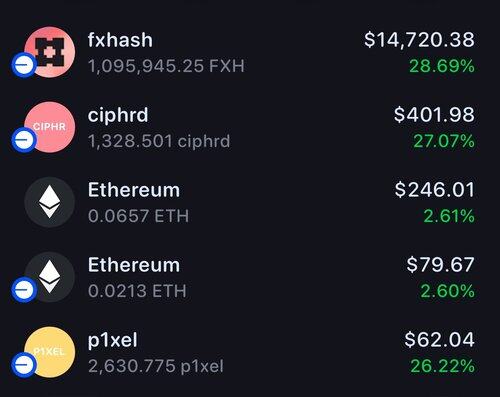This screenshot has width=500, height=397.
Task: Select the Ethereum icon beside 0.0657 ETH
Action: 50,202
